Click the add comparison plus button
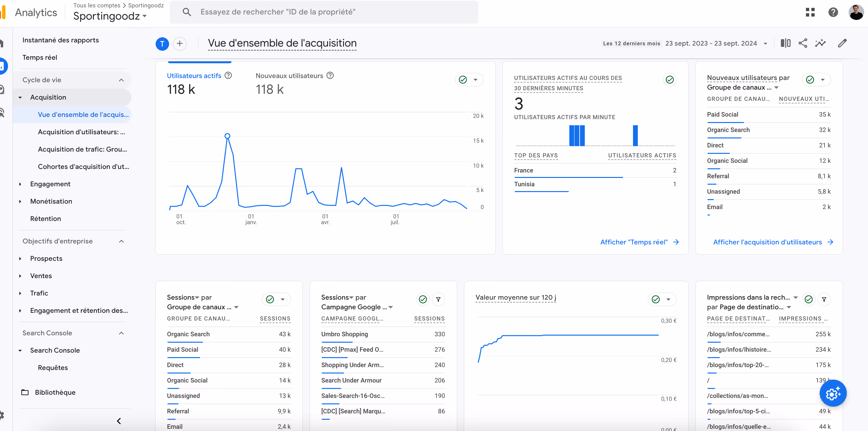Viewport: 868px width, 431px height. click(x=180, y=44)
